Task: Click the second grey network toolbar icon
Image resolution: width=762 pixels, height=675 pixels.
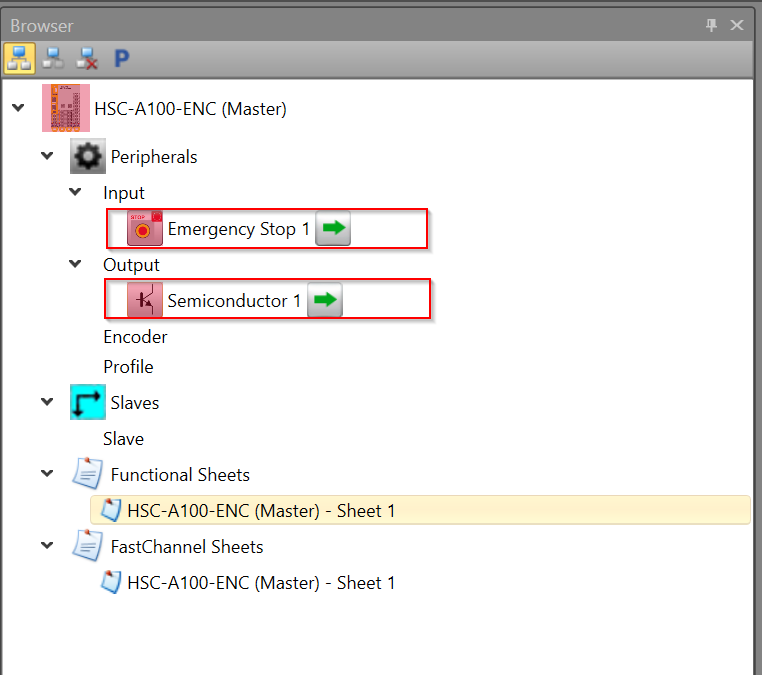Action: (53, 58)
